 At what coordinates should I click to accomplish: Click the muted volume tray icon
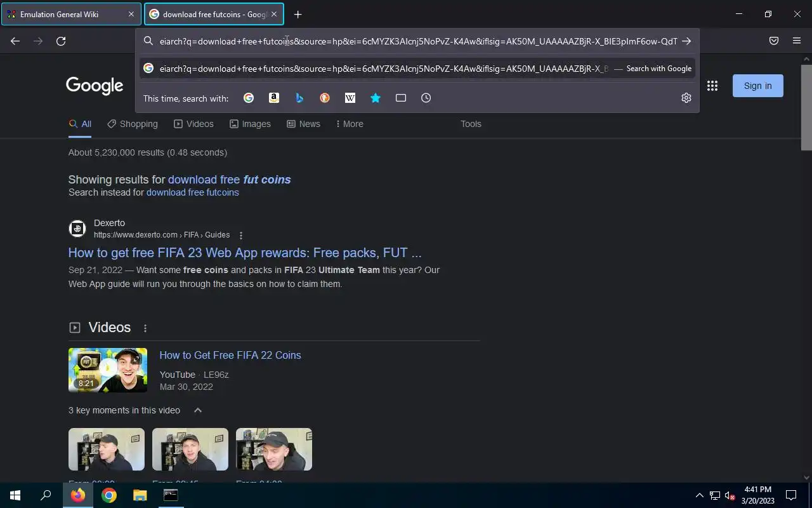730,495
